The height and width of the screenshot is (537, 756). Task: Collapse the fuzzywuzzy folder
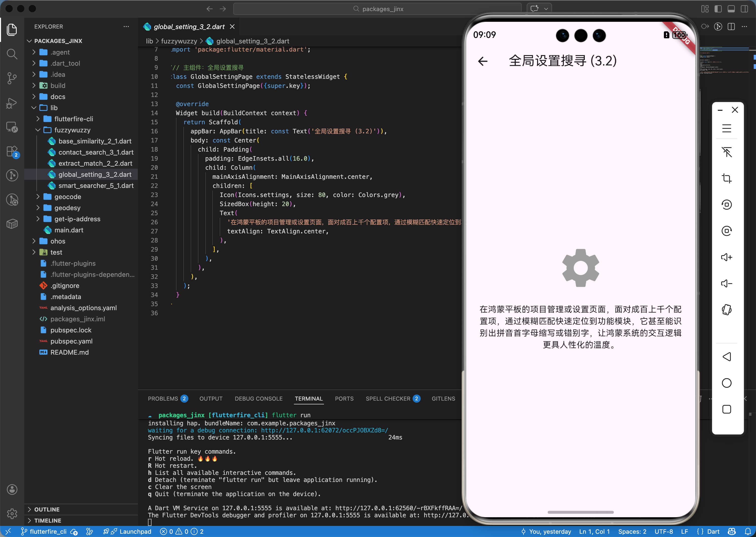[72, 130]
